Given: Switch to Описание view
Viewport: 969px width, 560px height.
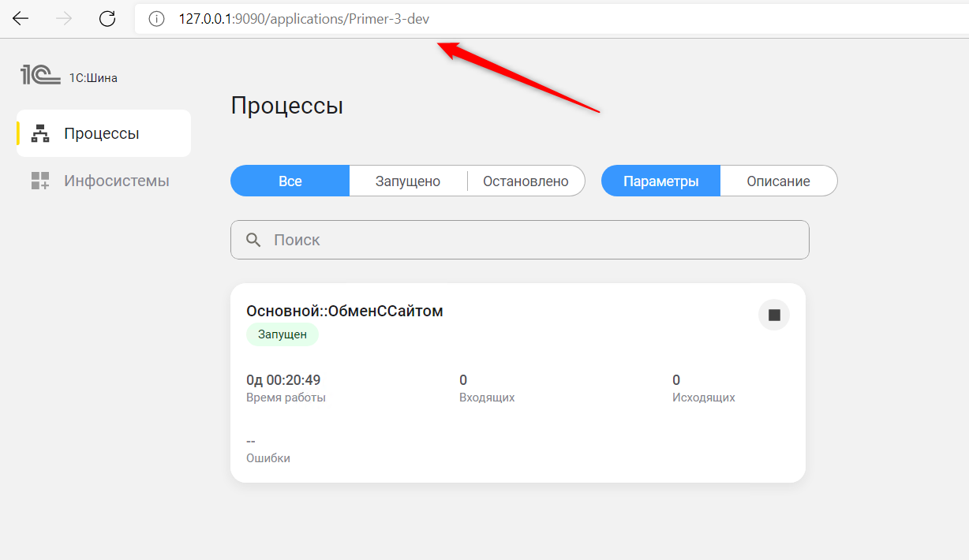Looking at the screenshot, I should 778,181.
